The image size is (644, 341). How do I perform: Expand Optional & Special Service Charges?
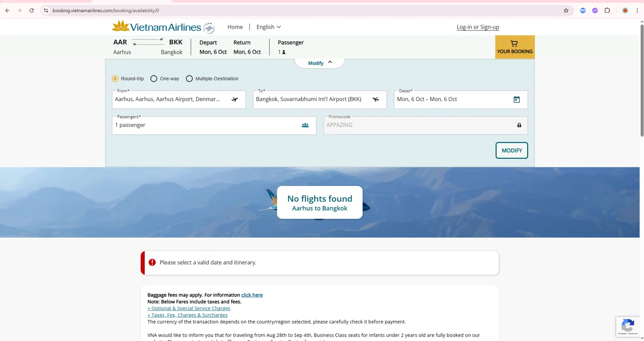188,308
